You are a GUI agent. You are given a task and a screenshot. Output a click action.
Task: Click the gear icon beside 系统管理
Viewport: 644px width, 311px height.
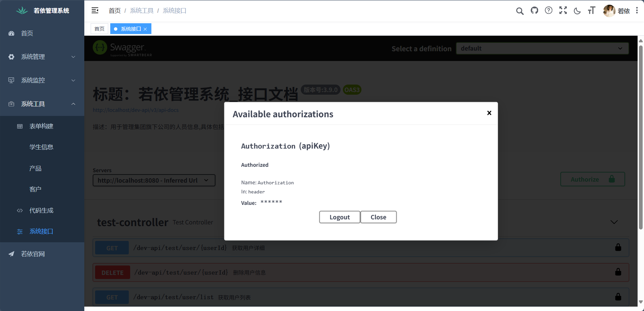(11, 57)
